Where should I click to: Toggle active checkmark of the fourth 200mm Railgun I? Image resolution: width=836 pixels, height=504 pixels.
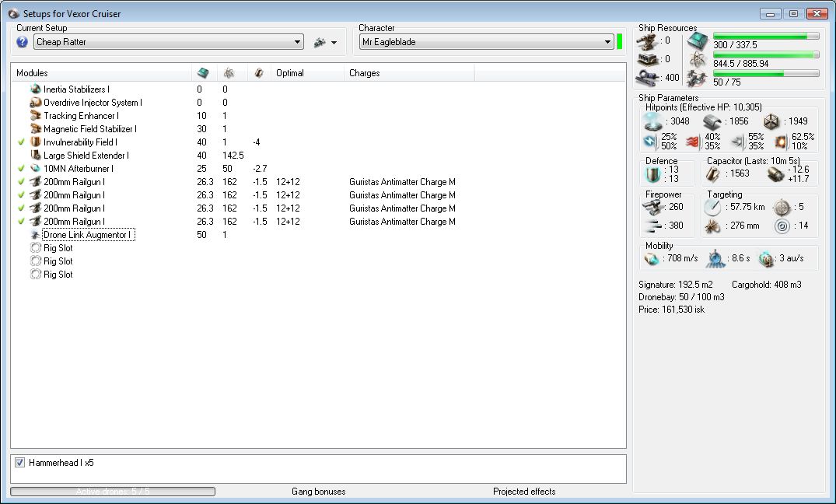(21, 222)
